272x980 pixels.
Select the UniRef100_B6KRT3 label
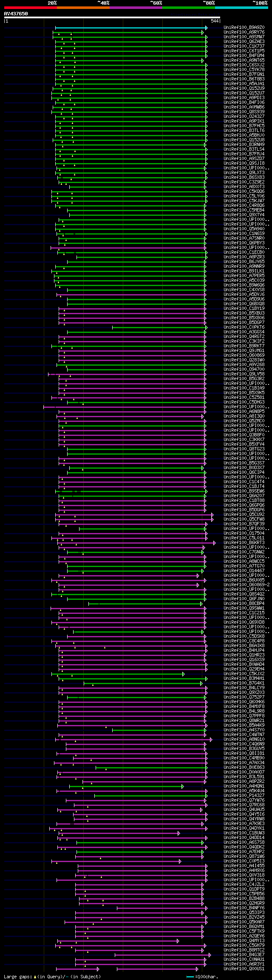[244, 543]
